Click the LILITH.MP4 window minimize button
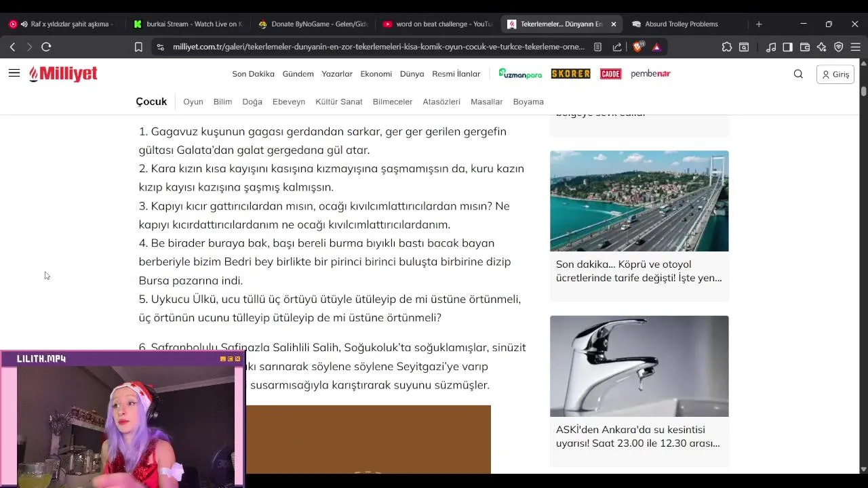Screen dimensions: 868x488 pos(222,359)
